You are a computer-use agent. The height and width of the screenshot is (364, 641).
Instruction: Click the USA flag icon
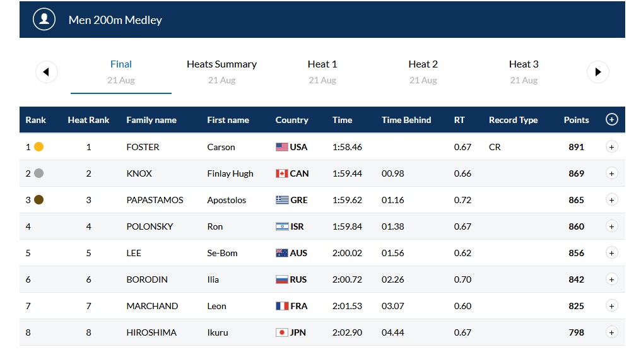(281, 147)
